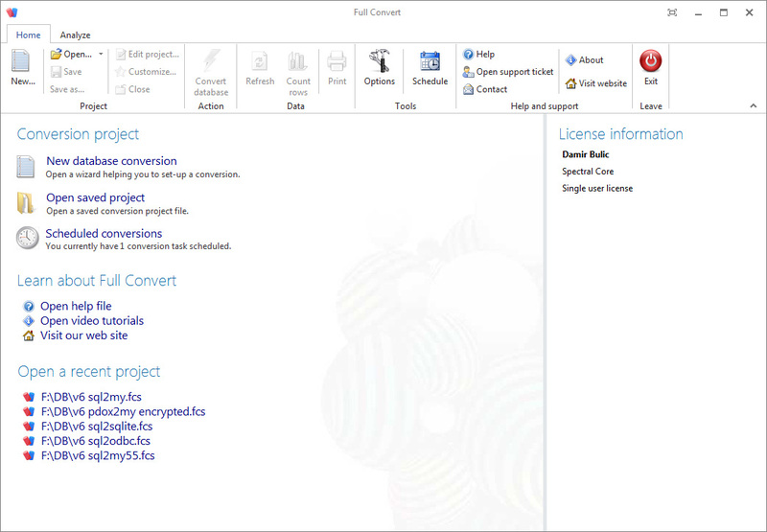Screen dimensions: 767x532
Task: Open About information icon
Action: point(570,60)
